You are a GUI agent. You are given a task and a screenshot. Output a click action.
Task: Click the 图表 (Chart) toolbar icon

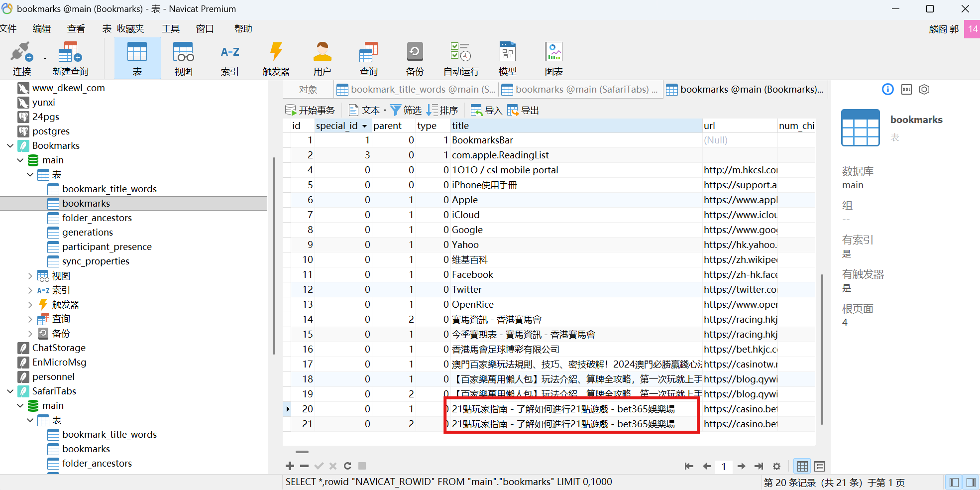[x=553, y=58]
